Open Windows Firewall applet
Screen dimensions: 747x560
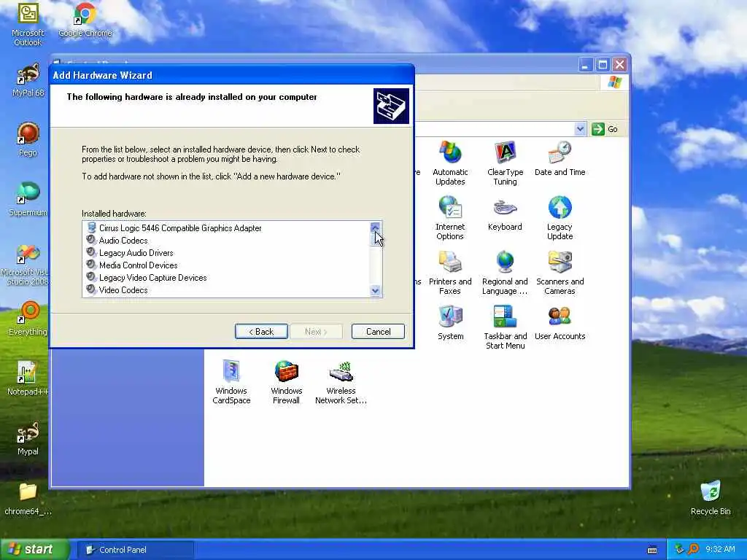tap(286, 381)
